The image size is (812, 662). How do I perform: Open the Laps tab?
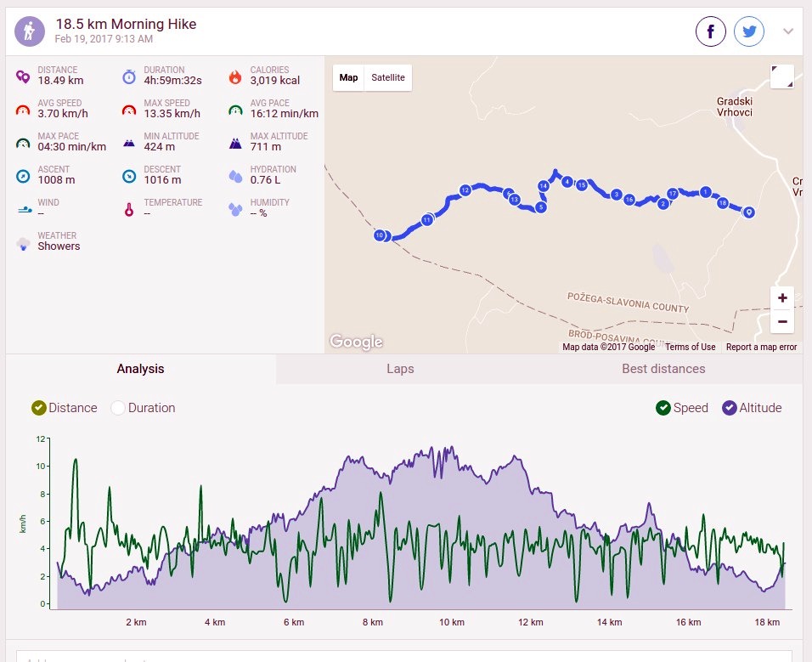click(400, 369)
